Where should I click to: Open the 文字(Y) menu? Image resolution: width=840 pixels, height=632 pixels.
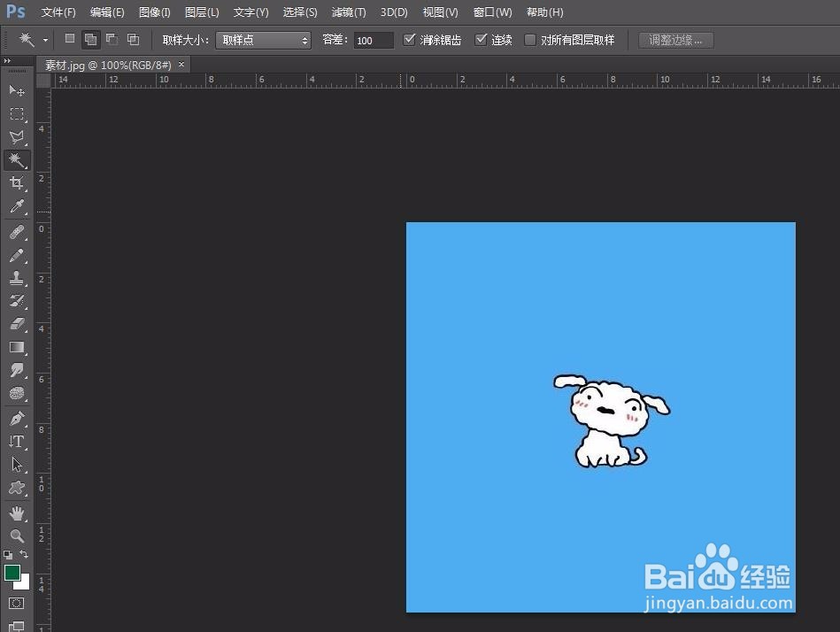point(250,12)
